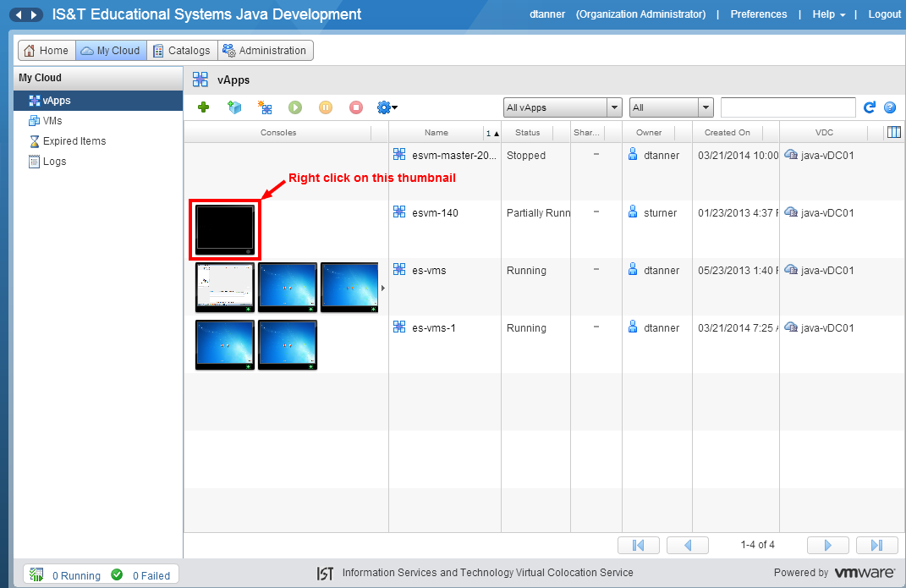
Task: Open the gear actions dropdown menu
Action: pos(387,107)
